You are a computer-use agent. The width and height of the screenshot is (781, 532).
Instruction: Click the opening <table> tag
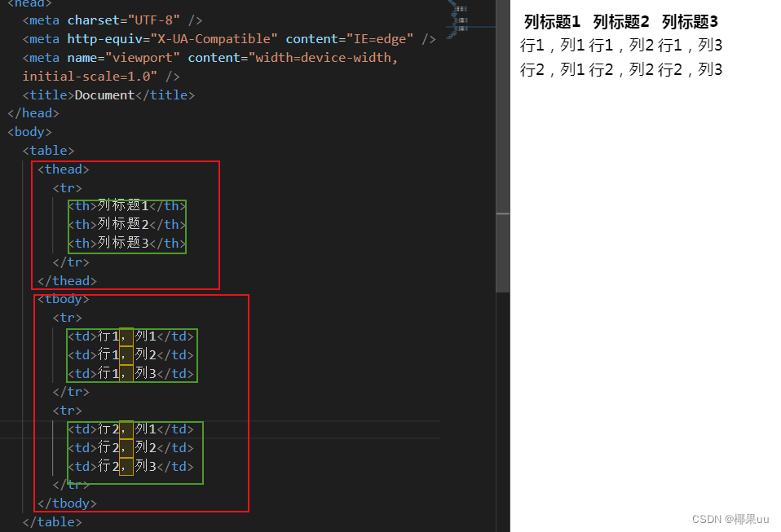point(48,150)
